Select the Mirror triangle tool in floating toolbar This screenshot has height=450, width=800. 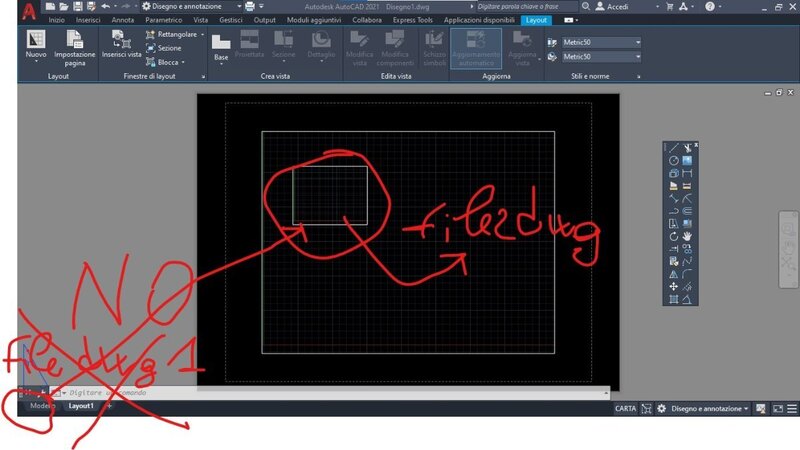(x=673, y=274)
